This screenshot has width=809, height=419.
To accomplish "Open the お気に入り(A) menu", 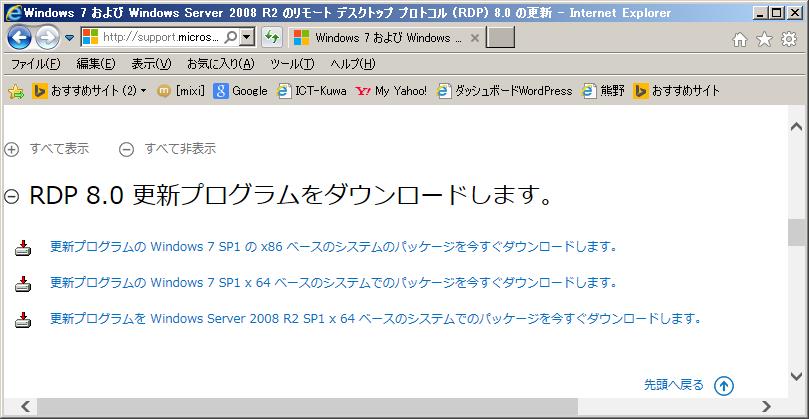I will [x=221, y=65].
